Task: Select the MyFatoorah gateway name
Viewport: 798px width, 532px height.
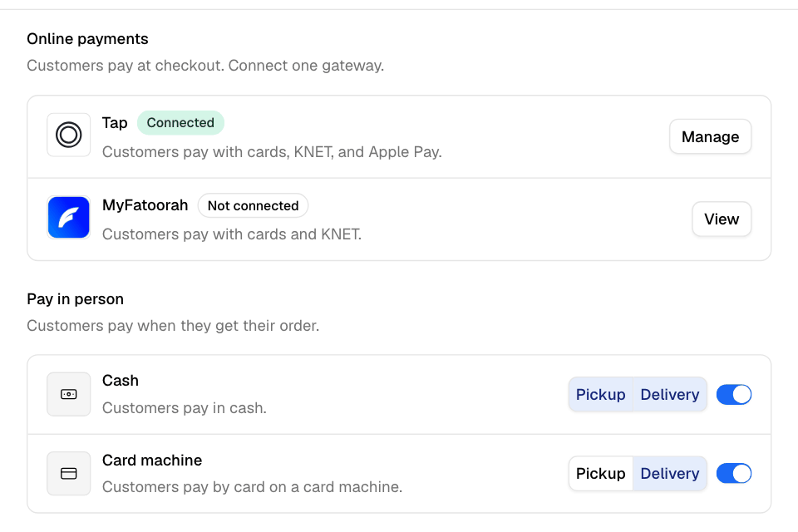Action: [145, 205]
